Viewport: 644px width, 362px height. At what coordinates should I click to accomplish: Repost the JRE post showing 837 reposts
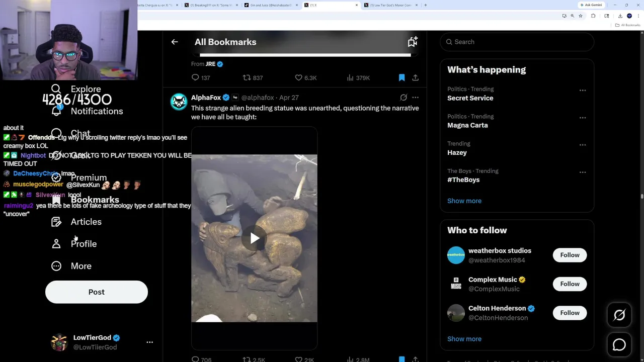pos(253,78)
